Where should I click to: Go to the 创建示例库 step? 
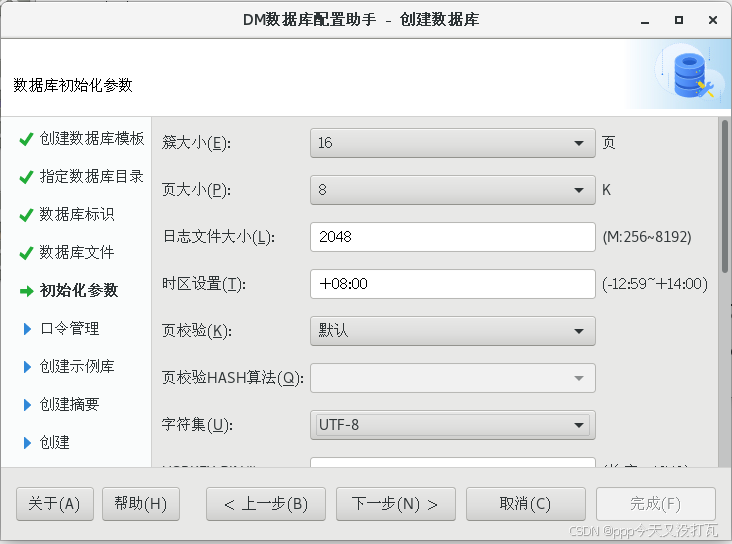coord(77,367)
